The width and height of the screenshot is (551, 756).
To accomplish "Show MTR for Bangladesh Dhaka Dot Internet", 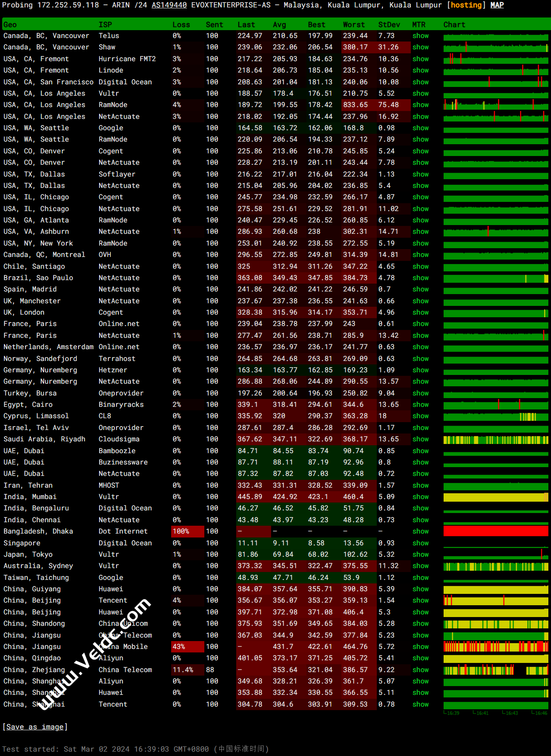I will pos(420,531).
